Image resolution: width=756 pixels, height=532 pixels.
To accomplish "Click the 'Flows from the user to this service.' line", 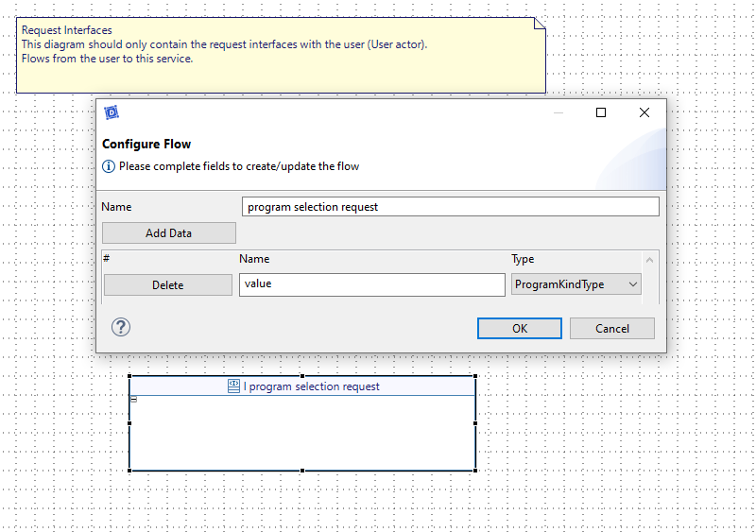I will click(107, 59).
